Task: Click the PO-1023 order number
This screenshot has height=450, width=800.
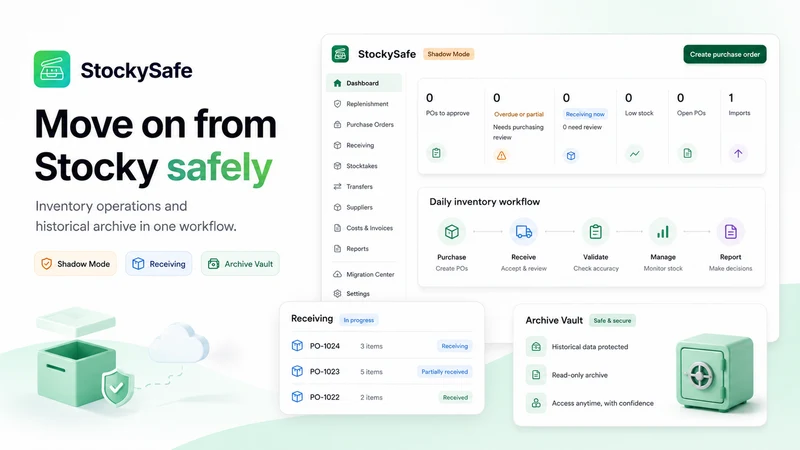Action: [x=324, y=371]
